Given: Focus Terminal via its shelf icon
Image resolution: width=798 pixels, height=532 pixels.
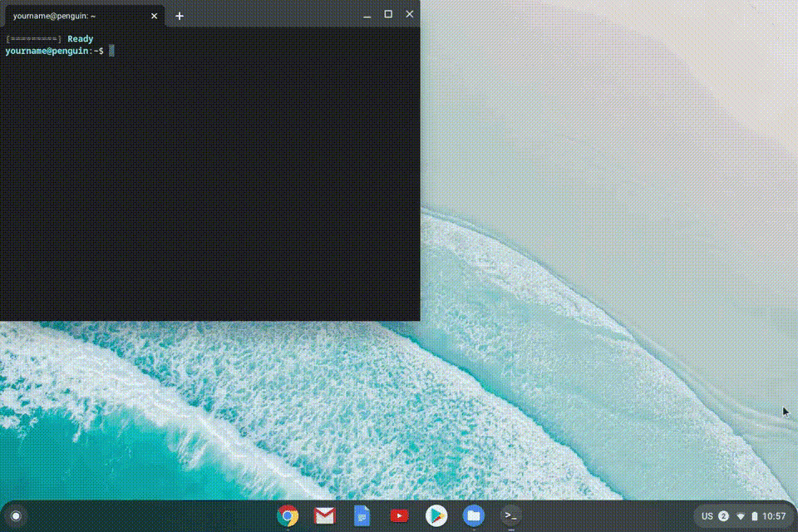Looking at the screenshot, I should click(x=510, y=515).
